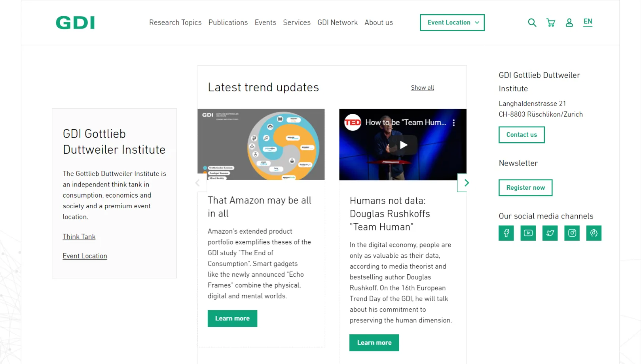Play the TED "Team Human" video

point(403,145)
